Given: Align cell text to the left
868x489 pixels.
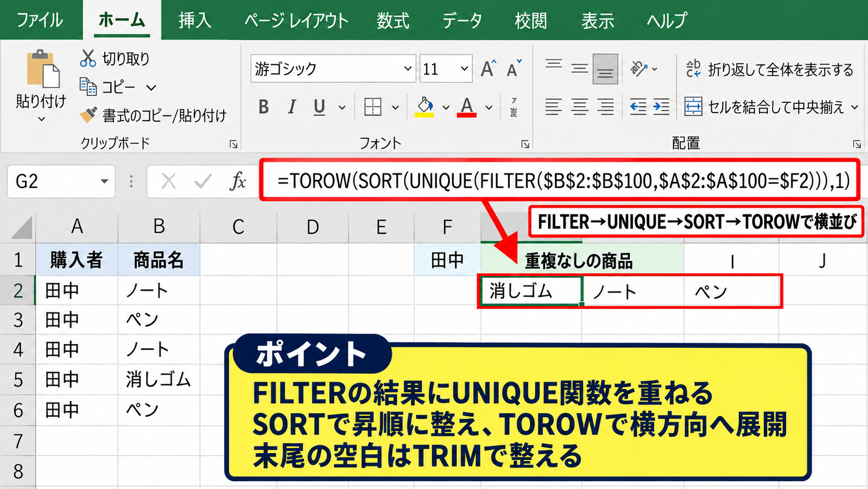Looking at the screenshot, I should click(x=553, y=107).
